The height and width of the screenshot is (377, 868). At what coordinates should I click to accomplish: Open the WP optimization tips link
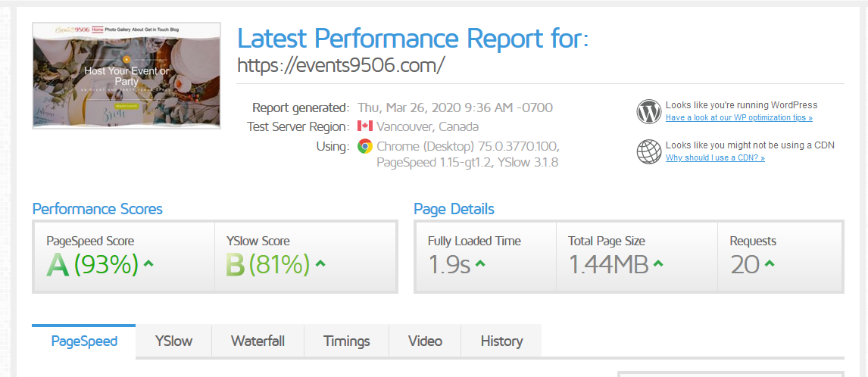coord(738,118)
